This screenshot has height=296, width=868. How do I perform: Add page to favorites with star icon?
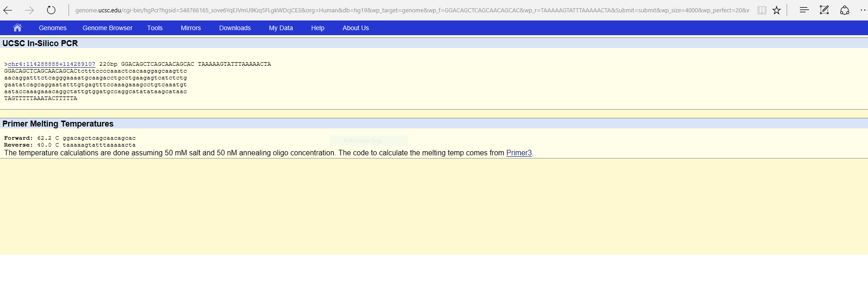tap(777, 10)
